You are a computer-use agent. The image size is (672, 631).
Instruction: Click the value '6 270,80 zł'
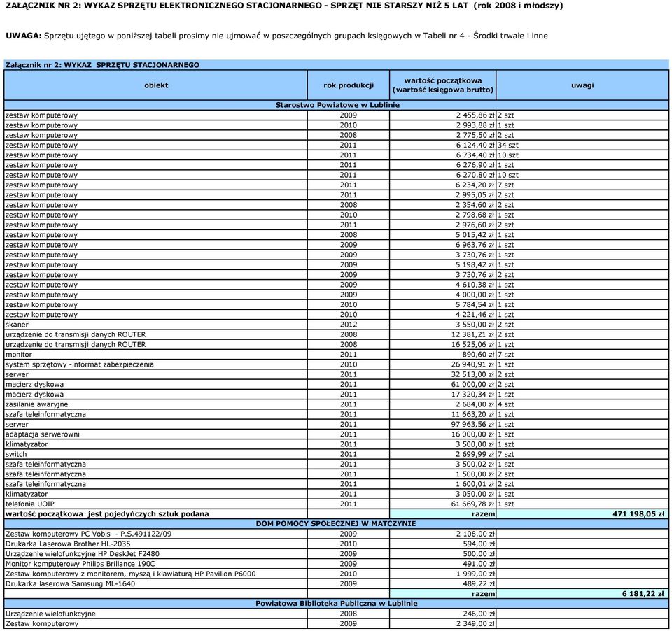[x=475, y=175]
